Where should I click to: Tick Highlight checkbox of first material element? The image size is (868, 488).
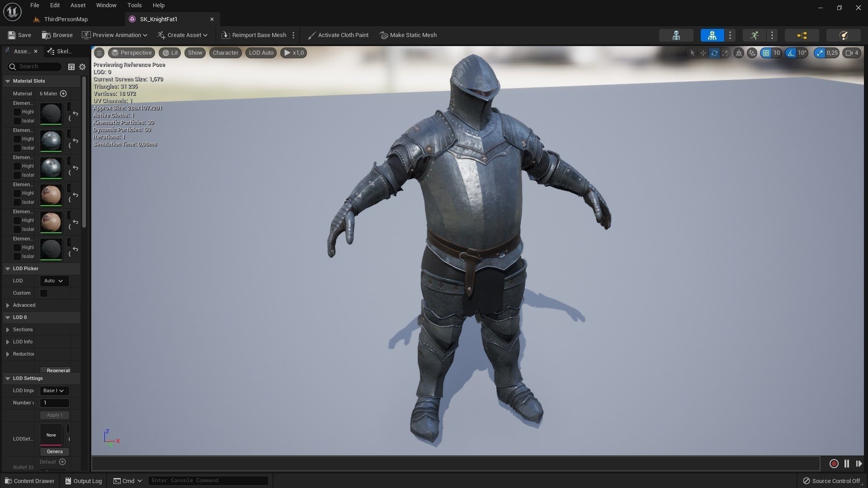[17, 112]
